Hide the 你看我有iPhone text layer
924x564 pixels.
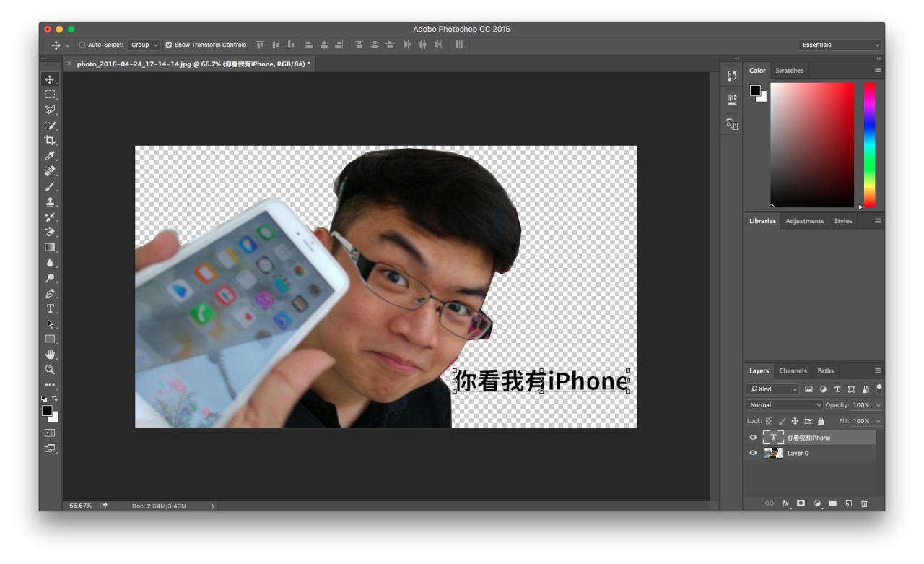click(x=754, y=438)
